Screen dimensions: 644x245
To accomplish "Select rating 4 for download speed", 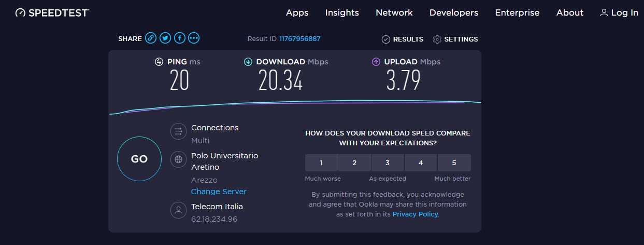I will (421, 162).
